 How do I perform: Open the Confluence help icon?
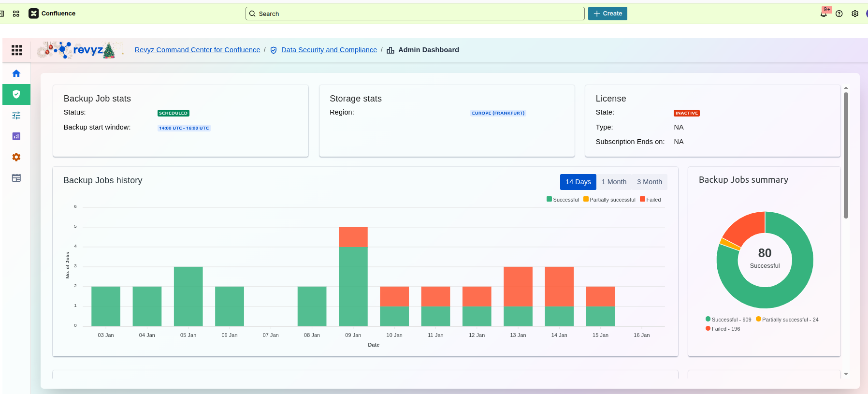tap(839, 14)
